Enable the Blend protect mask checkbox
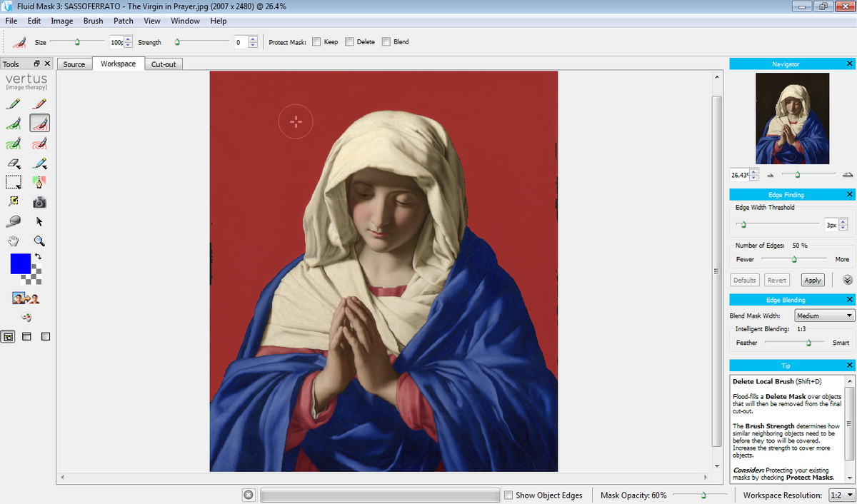The width and height of the screenshot is (857, 504). 386,41
